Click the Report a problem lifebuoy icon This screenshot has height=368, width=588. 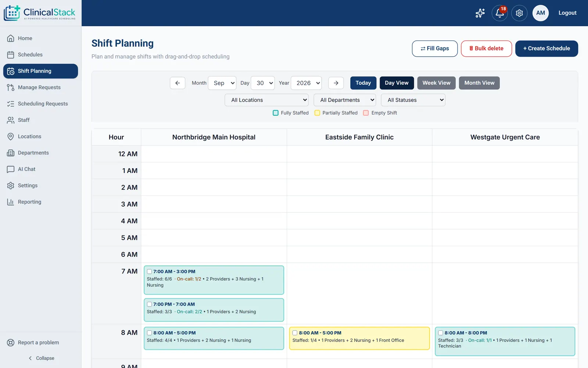pos(11,343)
